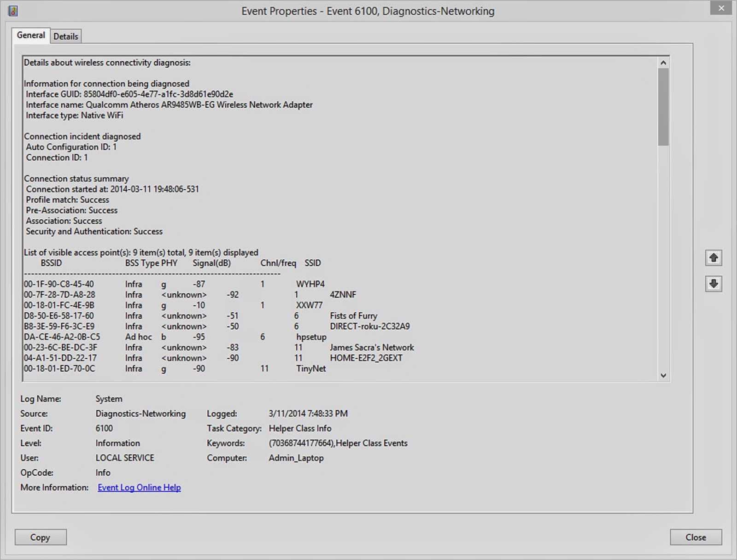Click the BSSID 04-A1-51-DD-22-17
The height and width of the screenshot is (560, 737).
tap(60, 358)
